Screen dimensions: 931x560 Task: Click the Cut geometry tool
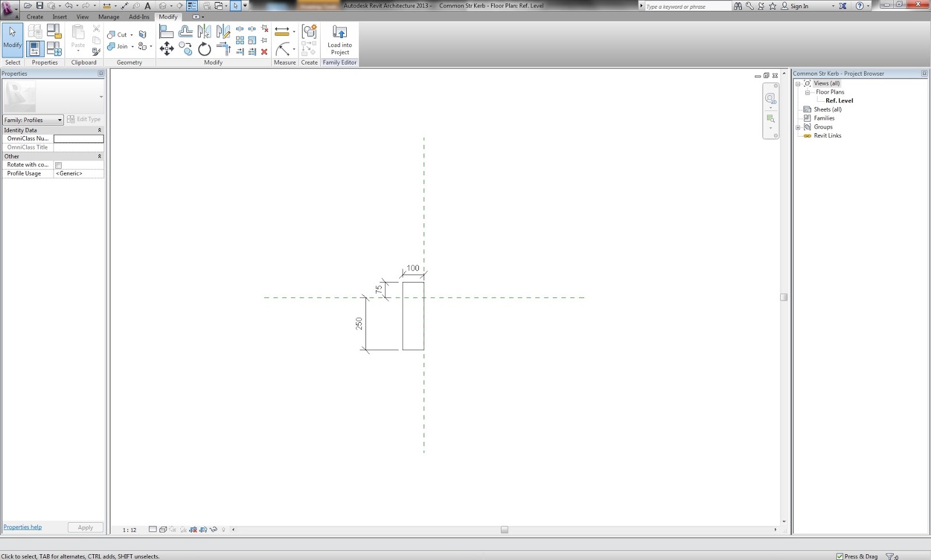[x=116, y=35]
